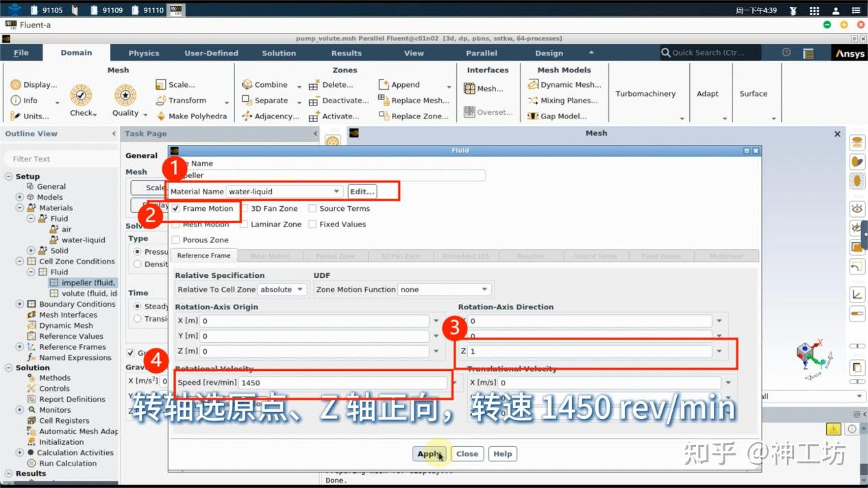Open the File menu tab
This screenshot has height=488, width=868.
21,53
